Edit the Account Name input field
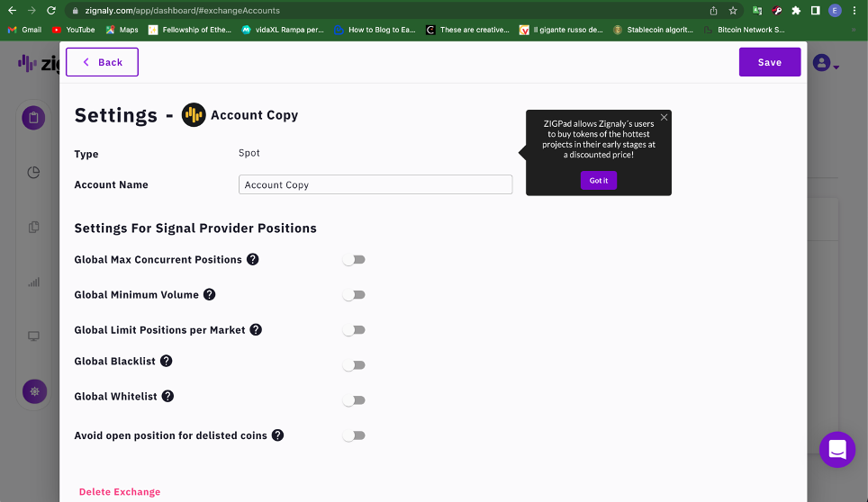The image size is (868, 502). (x=375, y=184)
